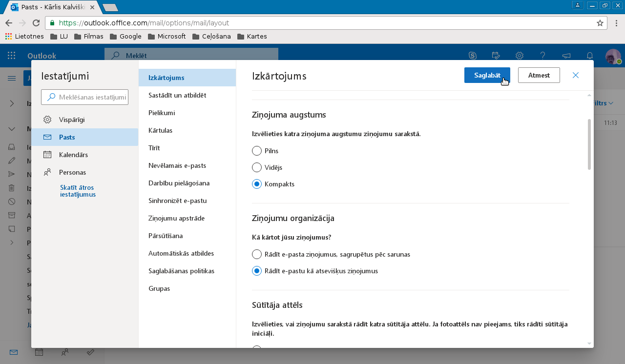
Task: Toggle the hamburger navigation menu
Action: pyautogui.click(x=12, y=78)
